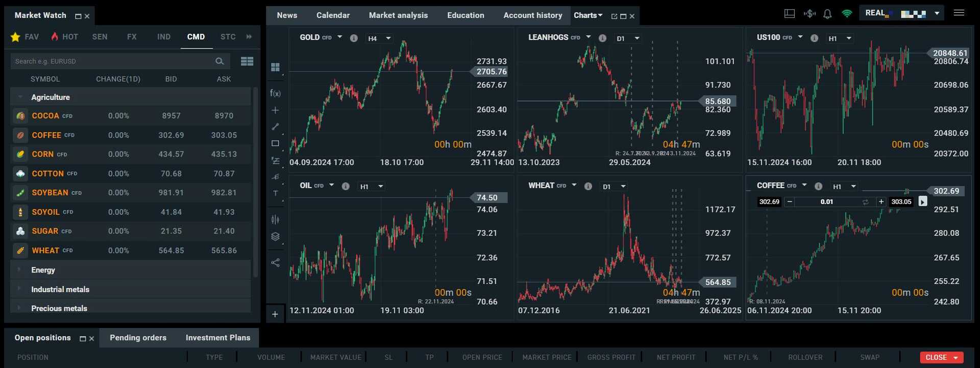980x368 pixels.
Task: Open US100 timeframe H1 dropdown
Action: 840,38
